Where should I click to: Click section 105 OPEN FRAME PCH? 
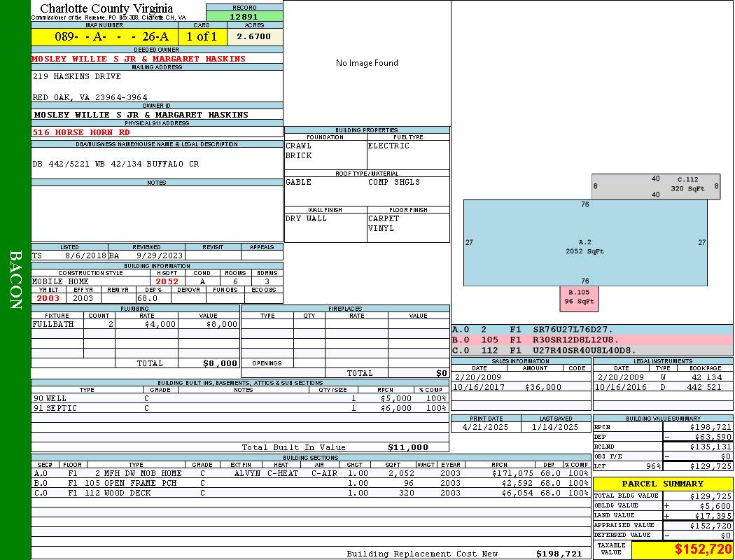pos(131,483)
